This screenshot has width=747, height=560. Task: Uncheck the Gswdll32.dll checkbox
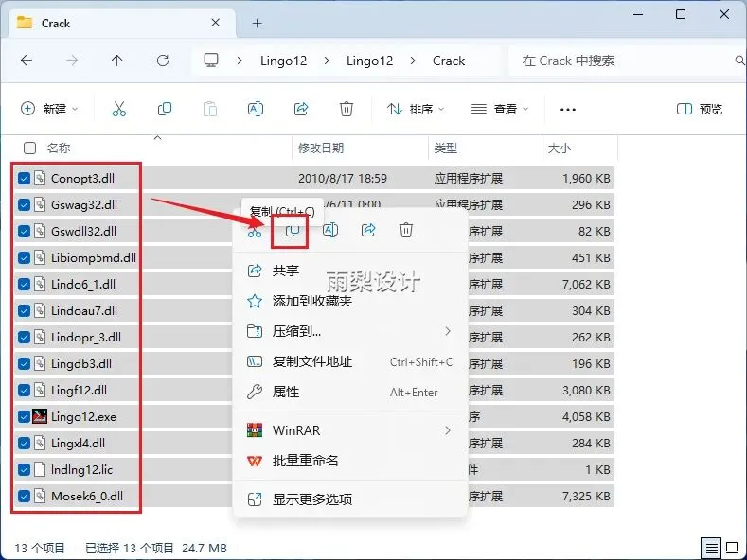coord(25,232)
